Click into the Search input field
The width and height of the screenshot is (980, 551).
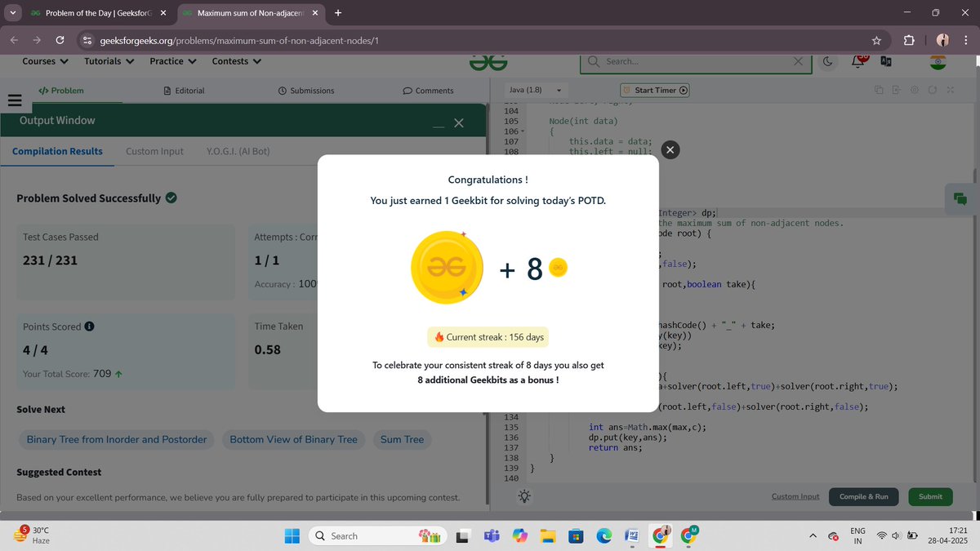(696, 61)
